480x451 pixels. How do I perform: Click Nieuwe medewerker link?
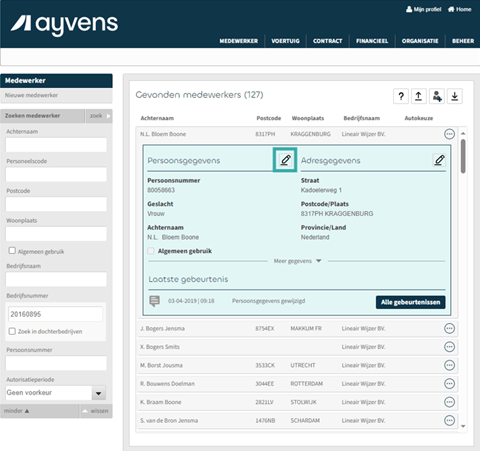[31, 95]
